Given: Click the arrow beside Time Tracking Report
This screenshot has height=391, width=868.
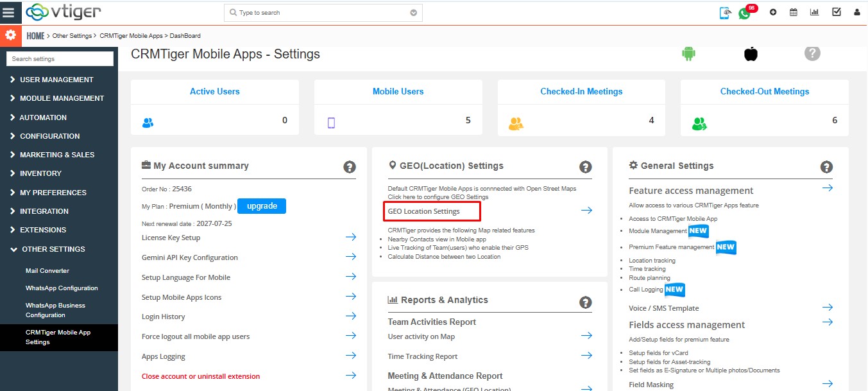Looking at the screenshot, I should coord(586,356).
